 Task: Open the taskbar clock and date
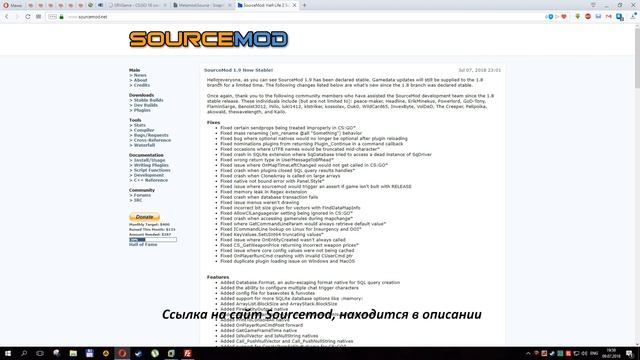[611, 353]
